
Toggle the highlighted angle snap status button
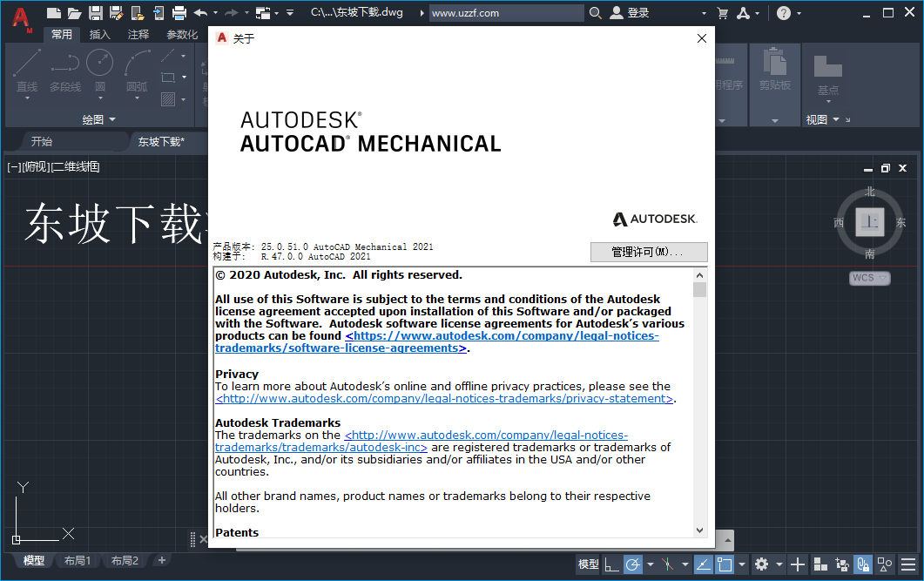pyautogui.click(x=703, y=564)
